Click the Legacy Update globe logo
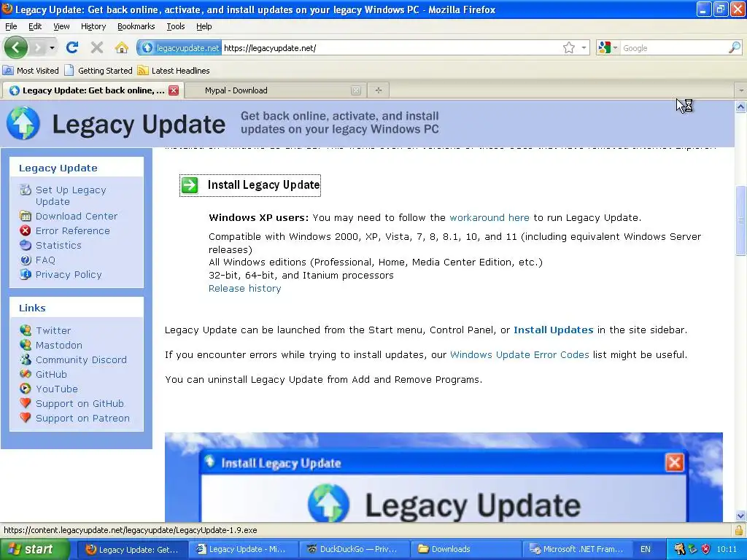 click(x=23, y=123)
